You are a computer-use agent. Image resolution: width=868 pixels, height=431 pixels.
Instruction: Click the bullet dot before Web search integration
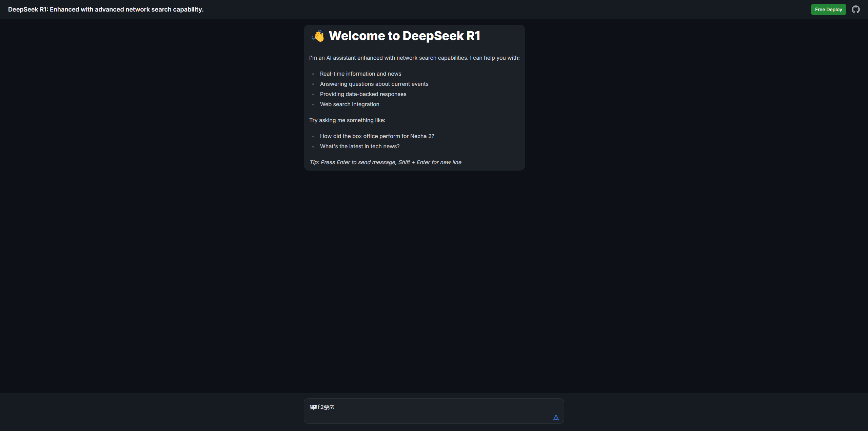coord(313,104)
